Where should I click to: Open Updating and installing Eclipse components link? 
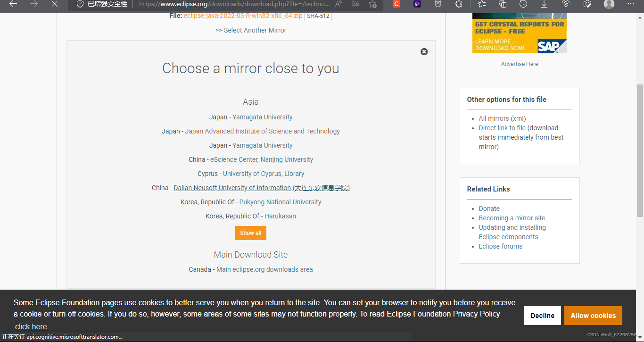point(512,232)
